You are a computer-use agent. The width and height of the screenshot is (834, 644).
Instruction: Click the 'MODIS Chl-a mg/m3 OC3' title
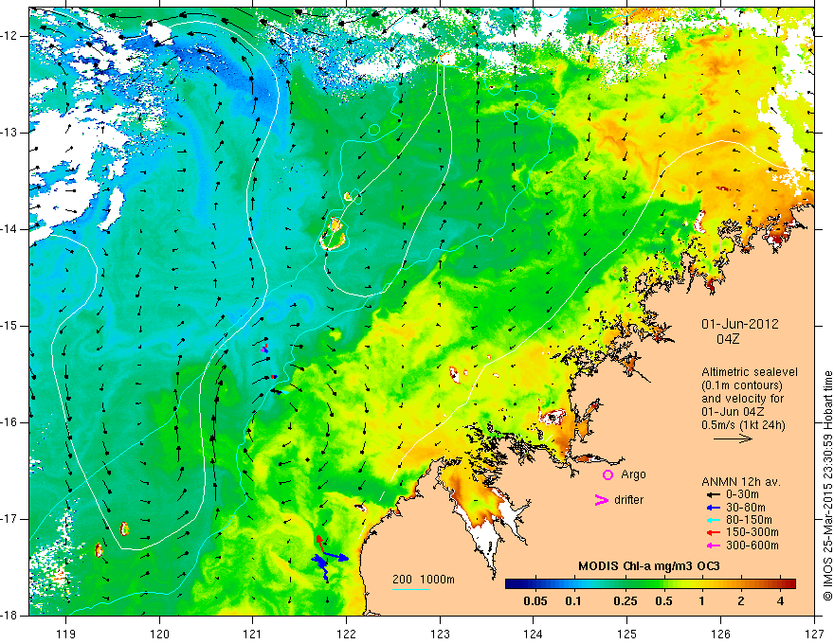[649, 566]
